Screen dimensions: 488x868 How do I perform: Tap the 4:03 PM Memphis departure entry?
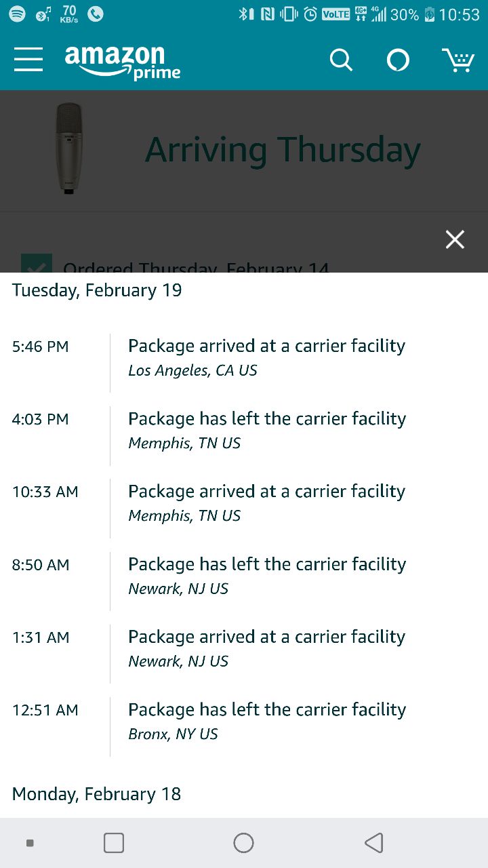(x=267, y=430)
